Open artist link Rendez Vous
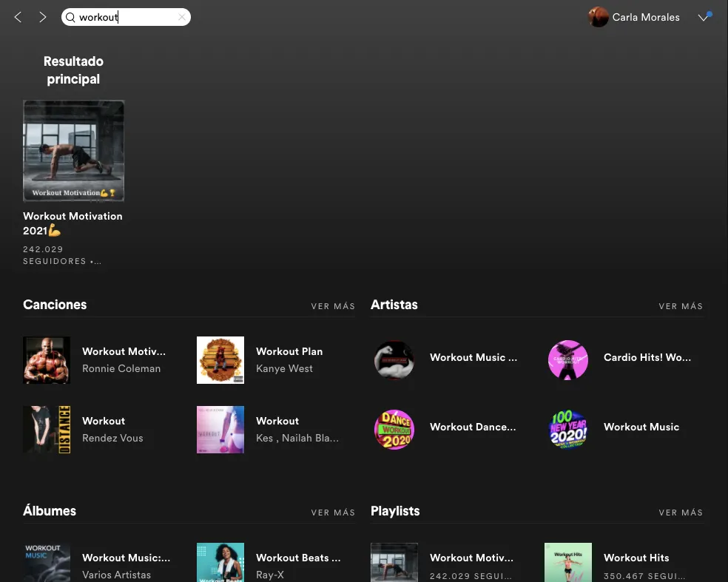 (x=112, y=438)
